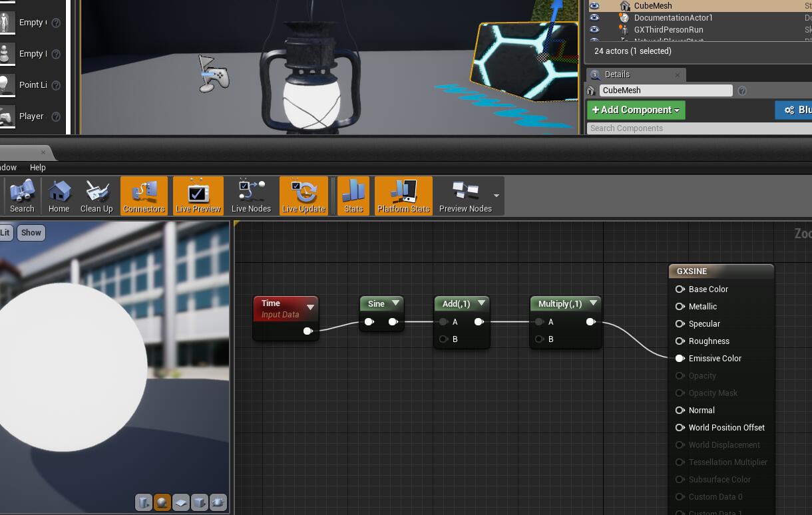Click the Home toolbar icon
Viewport: 812px width, 515px height.
[59, 196]
